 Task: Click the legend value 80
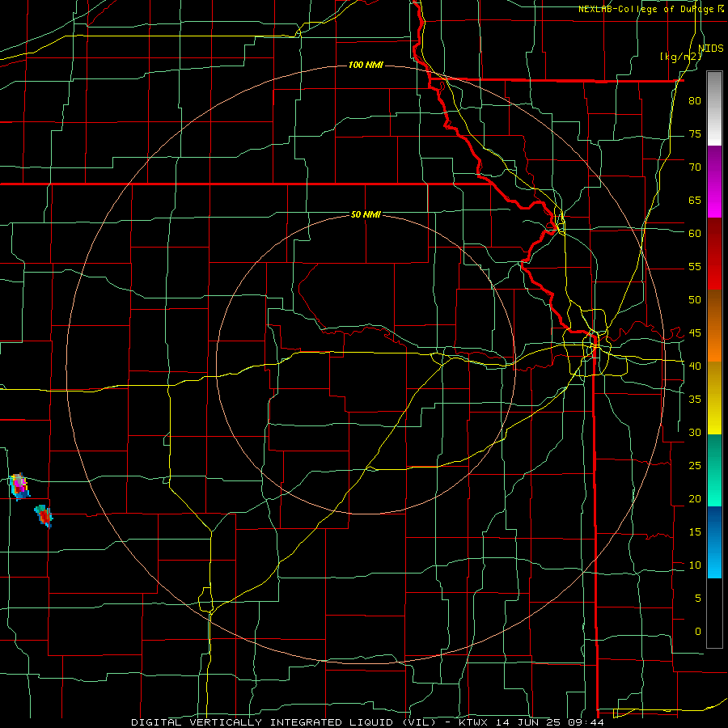(695, 101)
